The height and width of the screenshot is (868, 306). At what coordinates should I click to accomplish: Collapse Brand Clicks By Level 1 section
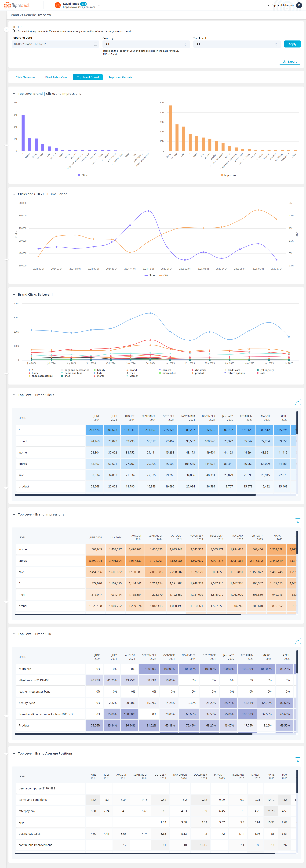pos(14,294)
